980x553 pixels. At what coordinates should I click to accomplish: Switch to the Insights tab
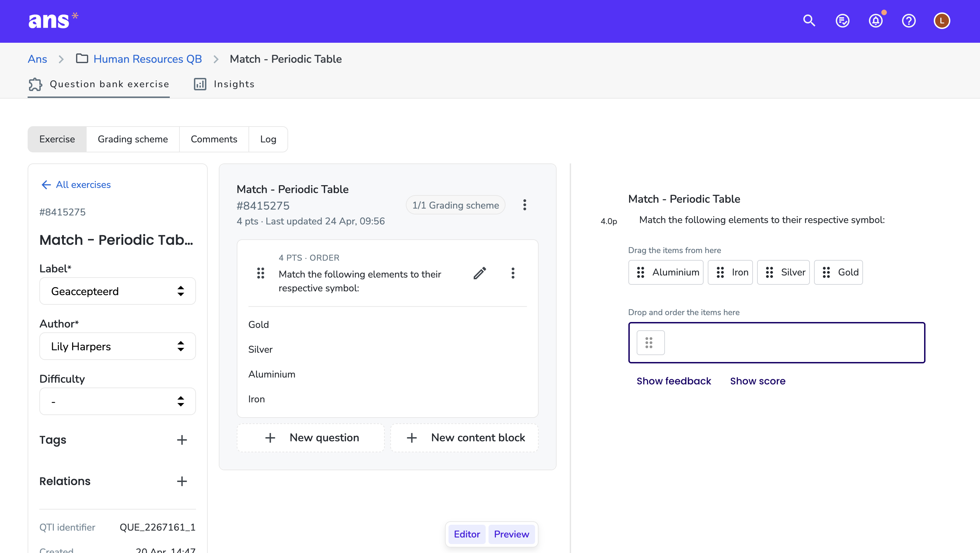tap(224, 84)
